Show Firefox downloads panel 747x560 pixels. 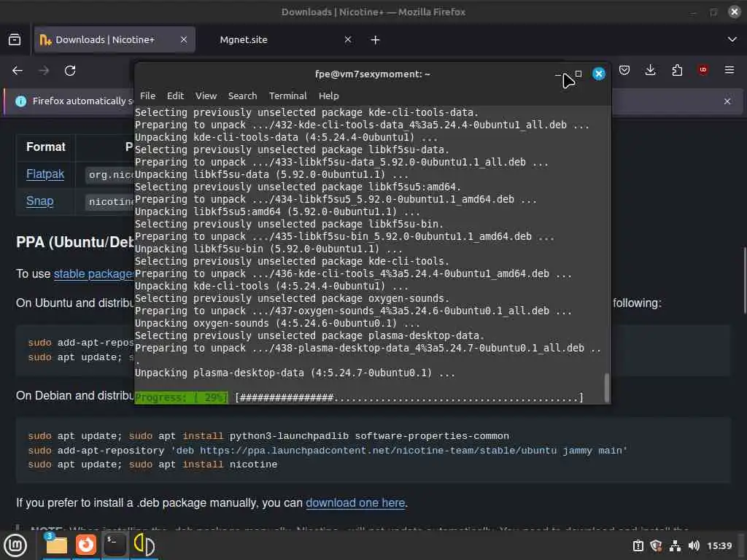click(650, 71)
